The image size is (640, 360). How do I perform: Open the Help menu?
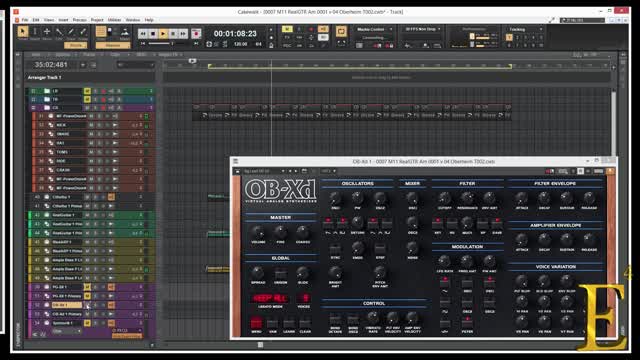[x=149, y=20]
